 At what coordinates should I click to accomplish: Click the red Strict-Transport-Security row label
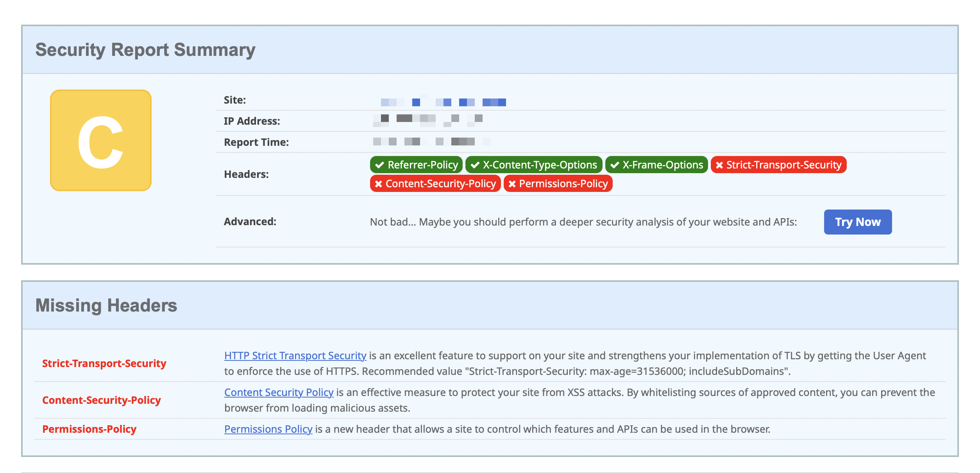pyautogui.click(x=104, y=364)
